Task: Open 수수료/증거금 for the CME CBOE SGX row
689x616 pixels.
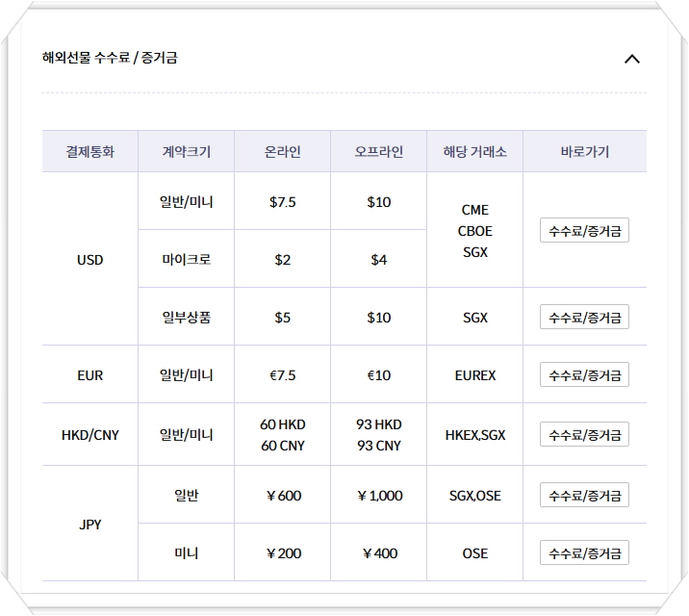Action: tap(584, 231)
